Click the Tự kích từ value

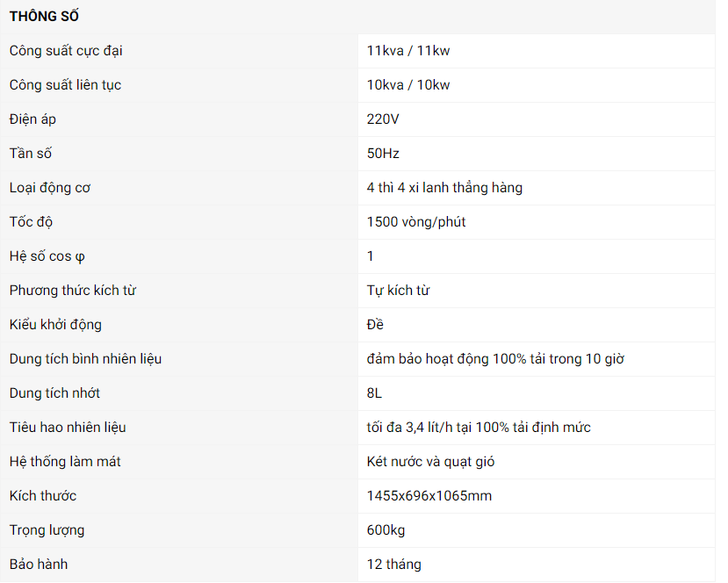pyautogui.click(x=398, y=291)
